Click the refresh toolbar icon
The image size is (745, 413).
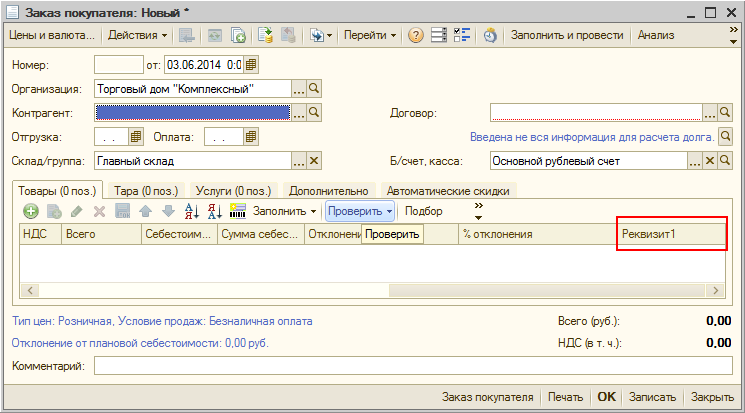pyautogui.click(x=215, y=35)
